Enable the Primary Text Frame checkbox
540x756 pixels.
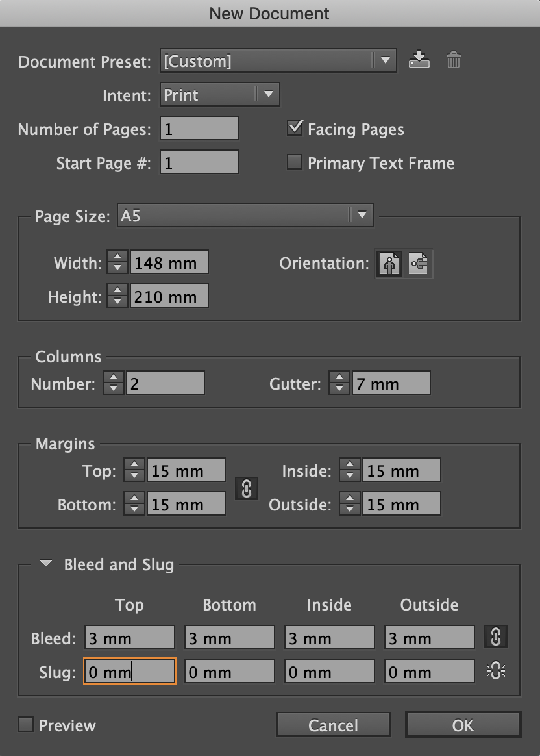(295, 162)
